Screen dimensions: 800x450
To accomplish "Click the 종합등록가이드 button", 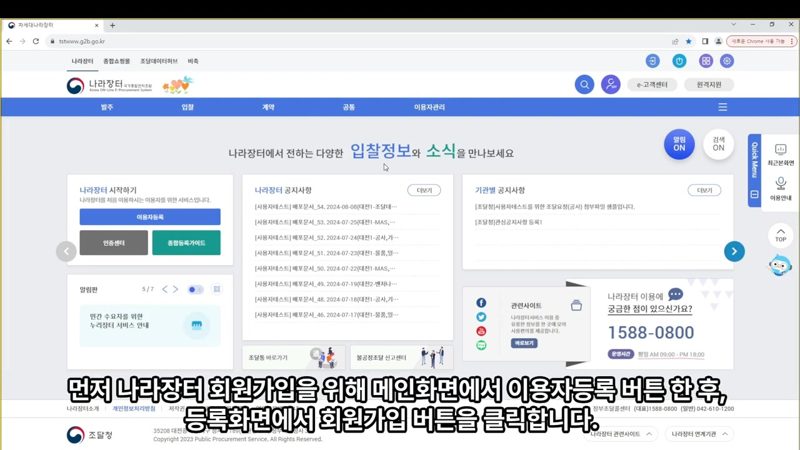I will pos(186,243).
